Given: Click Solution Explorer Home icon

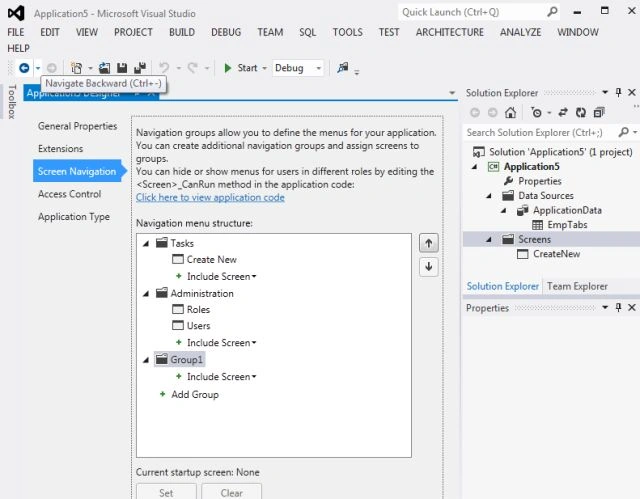Looking at the screenshot, I should coord(510,112).
